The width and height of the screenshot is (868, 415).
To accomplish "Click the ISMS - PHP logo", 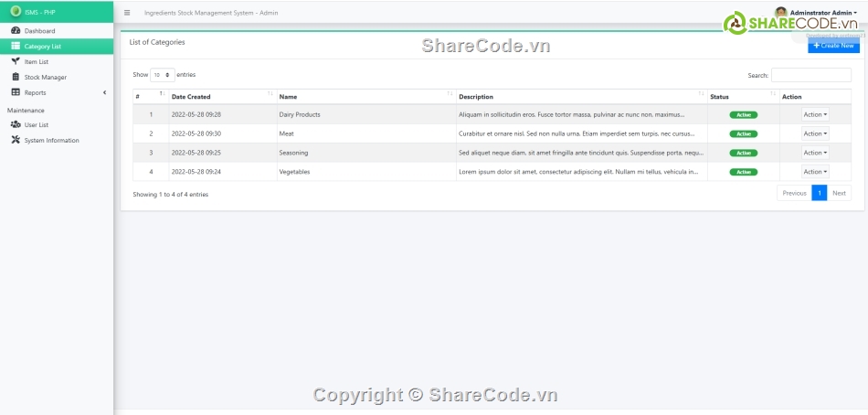I will [16, 12].
